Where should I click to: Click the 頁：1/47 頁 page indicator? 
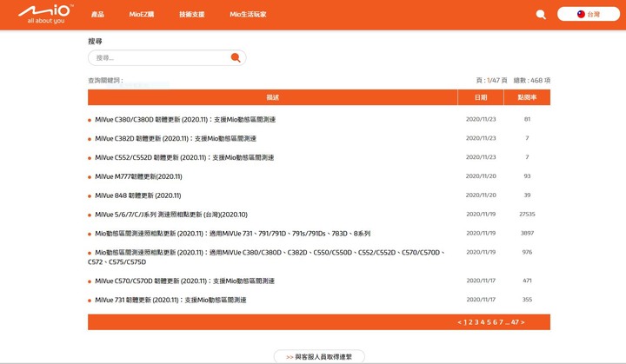tap(491, 80)
